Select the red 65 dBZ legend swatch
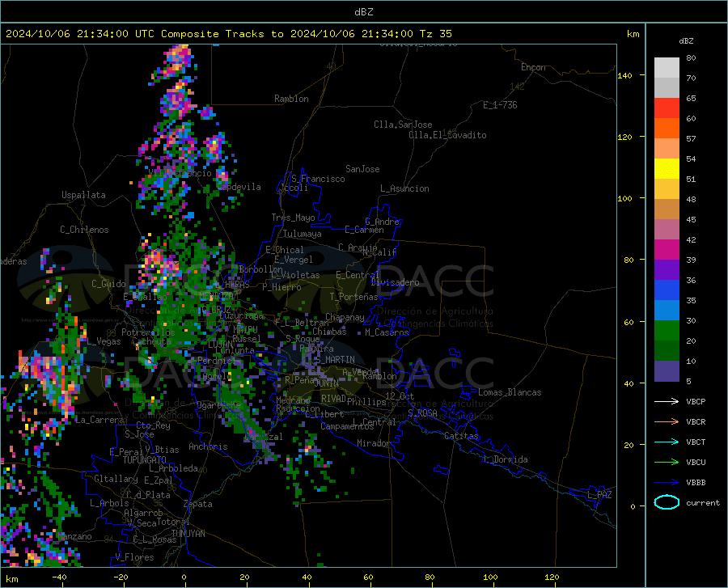728x588 pixels. click(x=667, y=108)
